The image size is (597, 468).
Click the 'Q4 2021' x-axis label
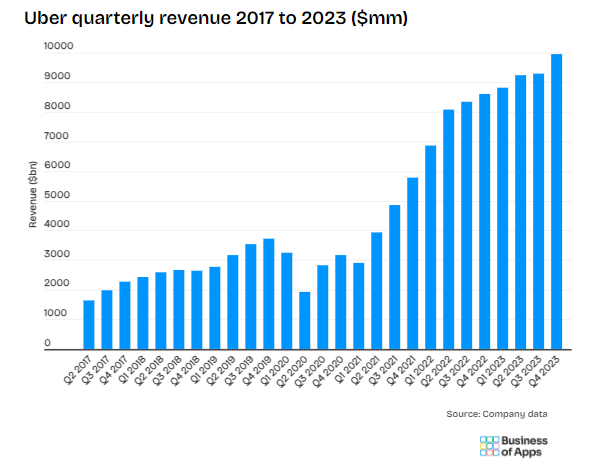[x=402, y=371]
